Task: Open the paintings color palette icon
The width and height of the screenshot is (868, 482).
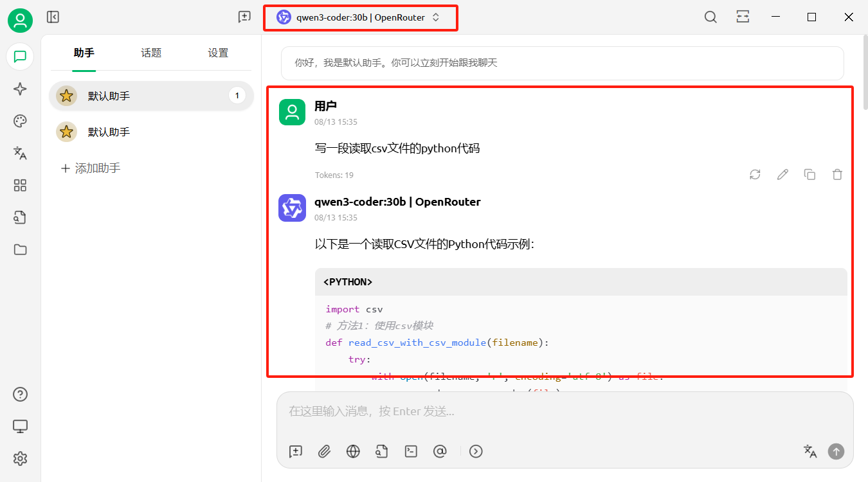Action: (20, 121)
